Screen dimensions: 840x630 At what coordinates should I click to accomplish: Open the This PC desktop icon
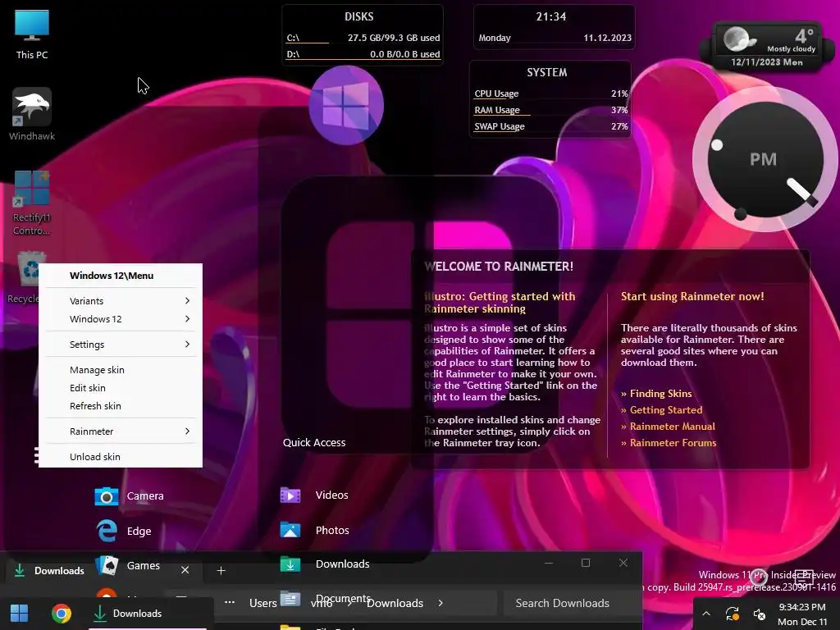[x=32, y=34]
